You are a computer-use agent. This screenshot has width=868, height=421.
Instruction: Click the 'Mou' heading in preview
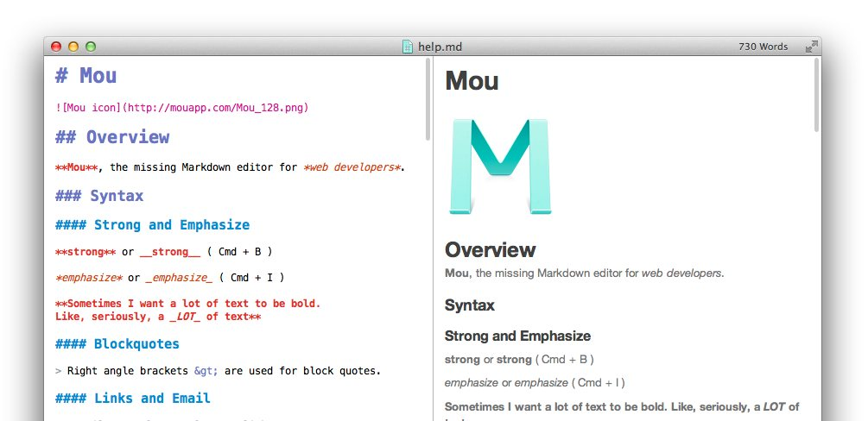[x=472, y=81]
